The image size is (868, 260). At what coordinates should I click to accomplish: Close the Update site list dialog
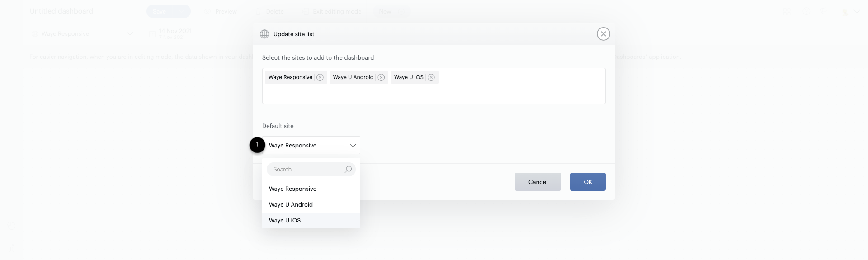pos(603,34)
